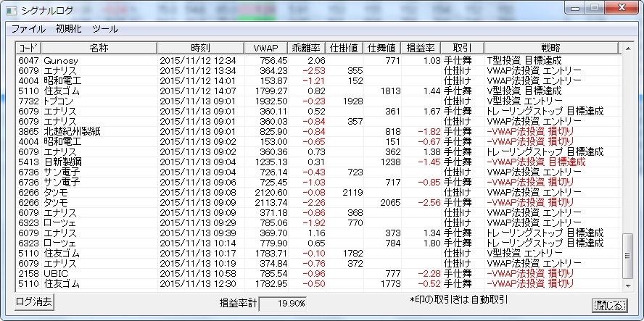Select ローツェ row at 10:14
The height and width of the screenshot is (321, 644).
coord(317,243)
